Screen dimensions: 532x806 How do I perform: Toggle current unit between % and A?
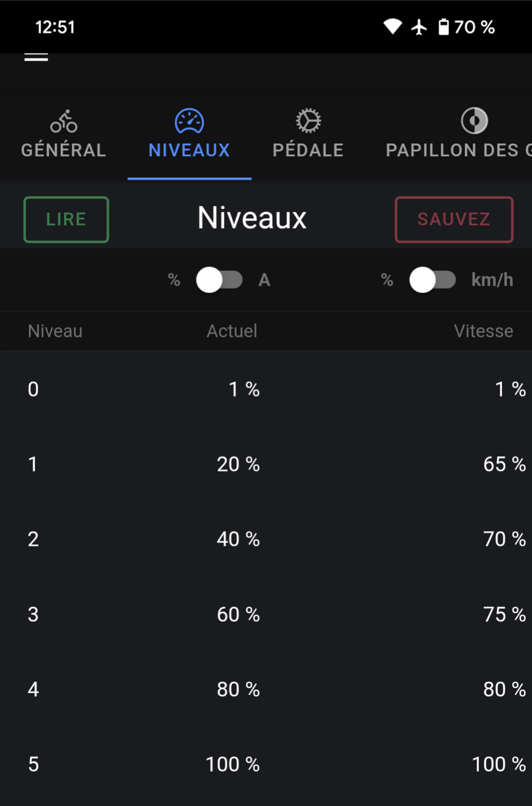[x=219, y=280]
